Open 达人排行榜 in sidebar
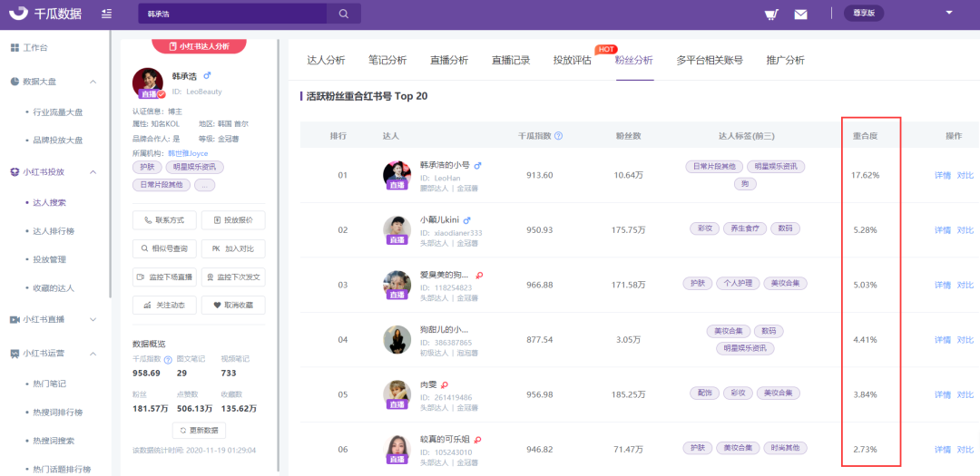Viewport: 980px width, 476px height. 54,231
